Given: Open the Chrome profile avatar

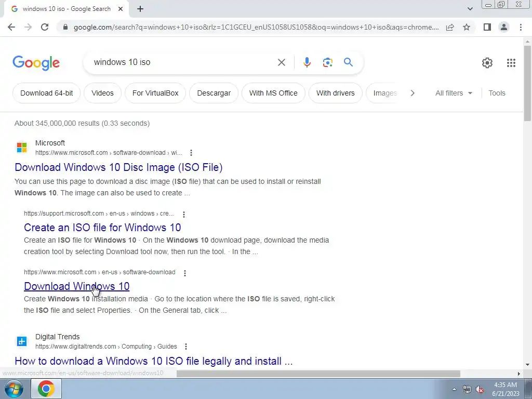Looking at the screenshot, I should point(504,27).
